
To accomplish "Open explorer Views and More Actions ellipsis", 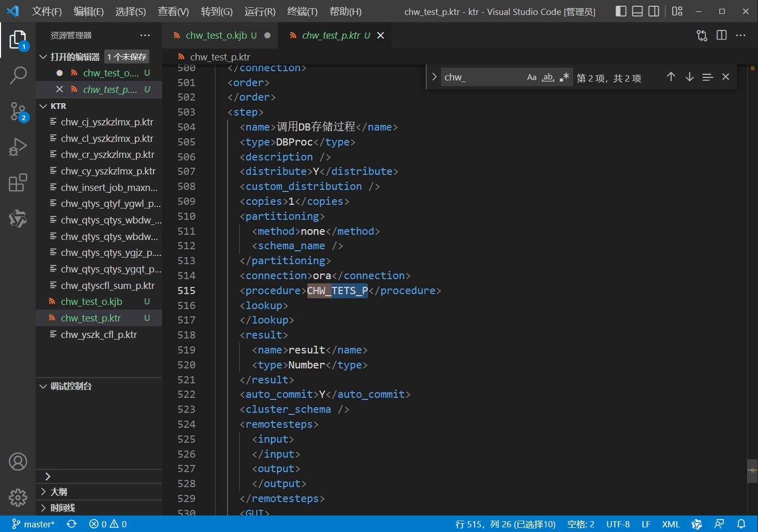I will click(145, 35).
